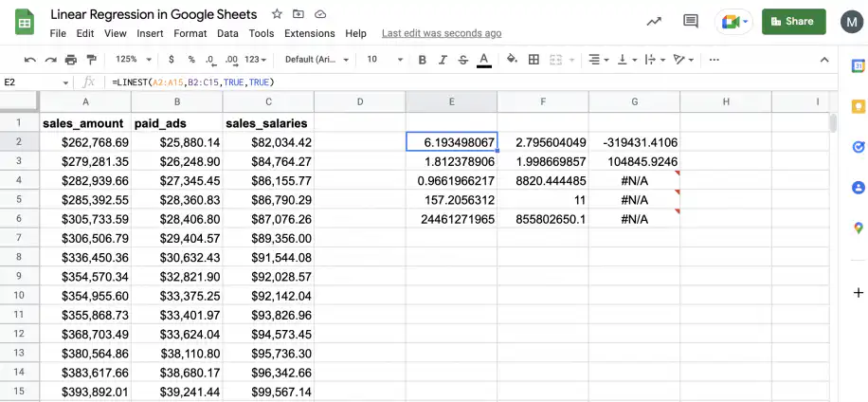Open the account avatar M

851,22
